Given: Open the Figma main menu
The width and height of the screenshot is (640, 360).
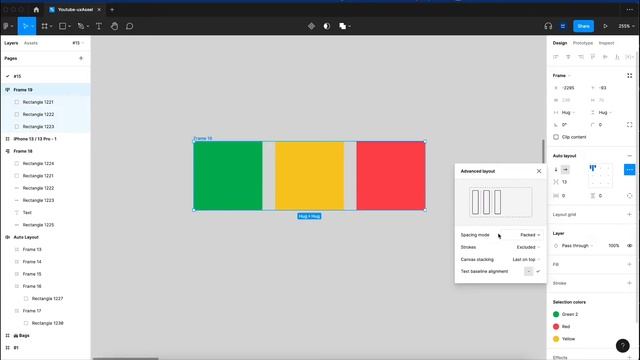Looking at the screenshot, I should pyautogui.click(x=8, y=26).
